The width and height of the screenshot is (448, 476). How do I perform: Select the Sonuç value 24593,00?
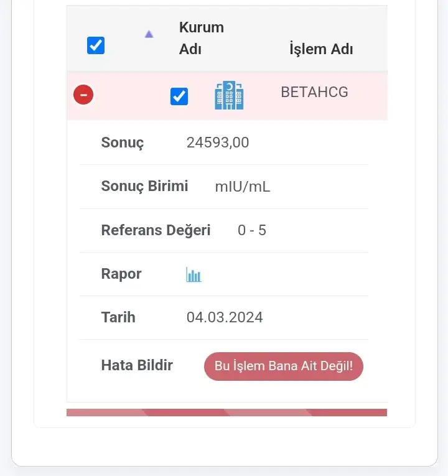218,142
